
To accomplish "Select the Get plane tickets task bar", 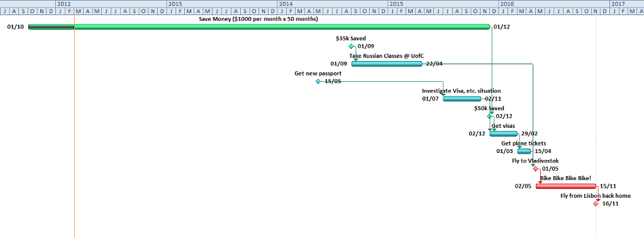I will pyautogui.click(x=524, y=151).
